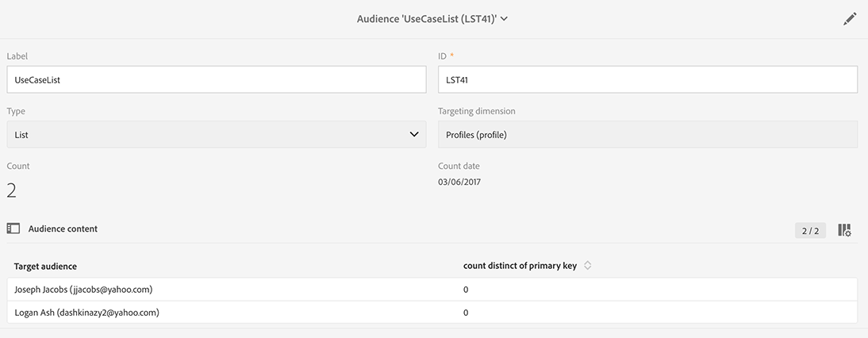Click the Audience content section label
Viewport: 868px width, 338px height.
click(x=63, y=229)
